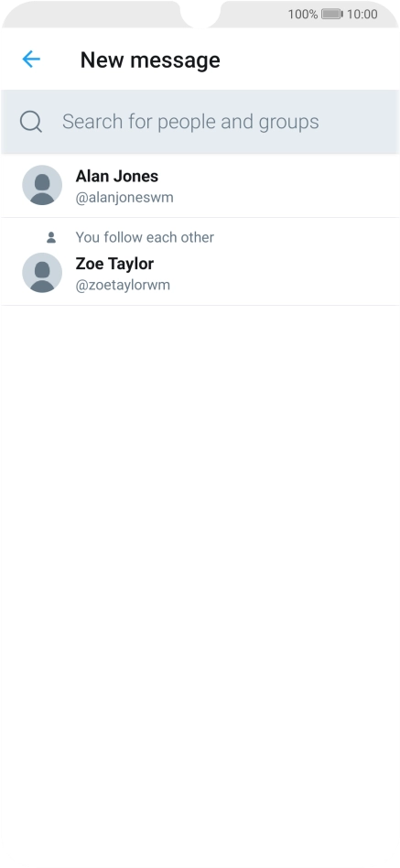The width and height of the screenshot is (400, 868).
Task: Tap the blue back arrow
Action: coord(31,60)
